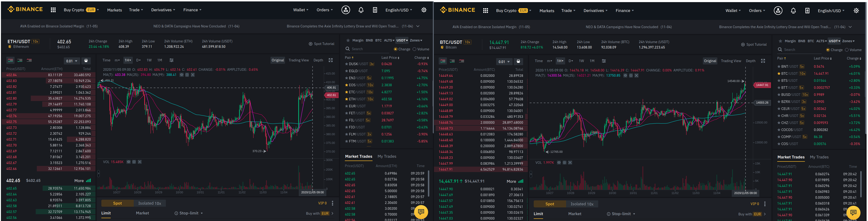Show buy orders only in BTC/USDT window
This screenshot has height=221, width=868.
[x=452, y=61]
